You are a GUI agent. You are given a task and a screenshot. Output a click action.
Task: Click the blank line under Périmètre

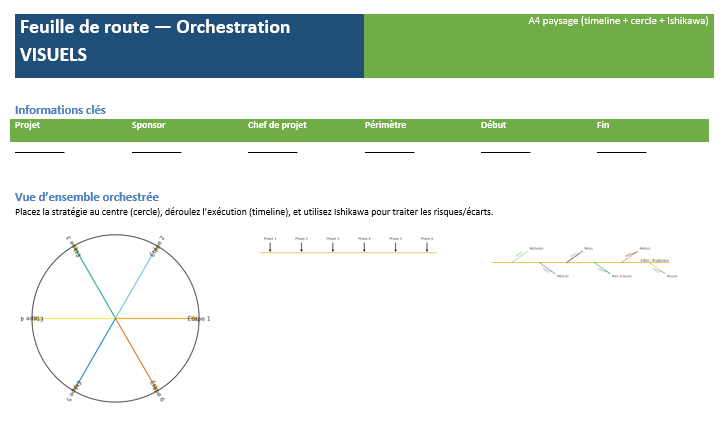coord(389,150)
